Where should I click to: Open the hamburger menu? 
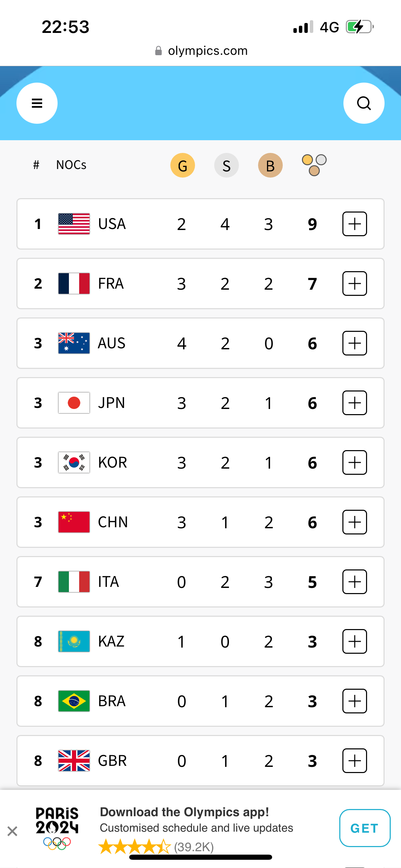point(37,103)
